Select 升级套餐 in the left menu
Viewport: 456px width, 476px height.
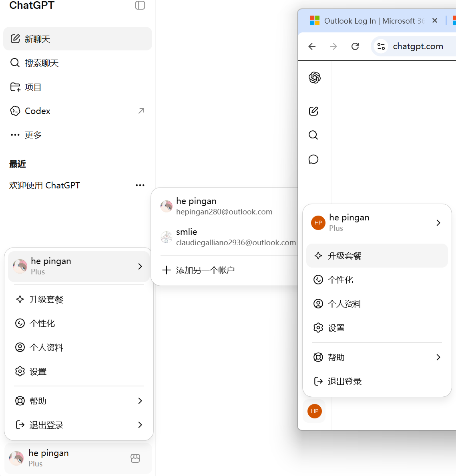tap(79, 299)
